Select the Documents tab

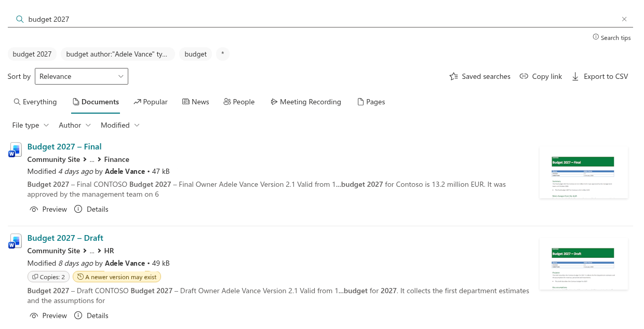pyautogui.click(x=96, y=102)
